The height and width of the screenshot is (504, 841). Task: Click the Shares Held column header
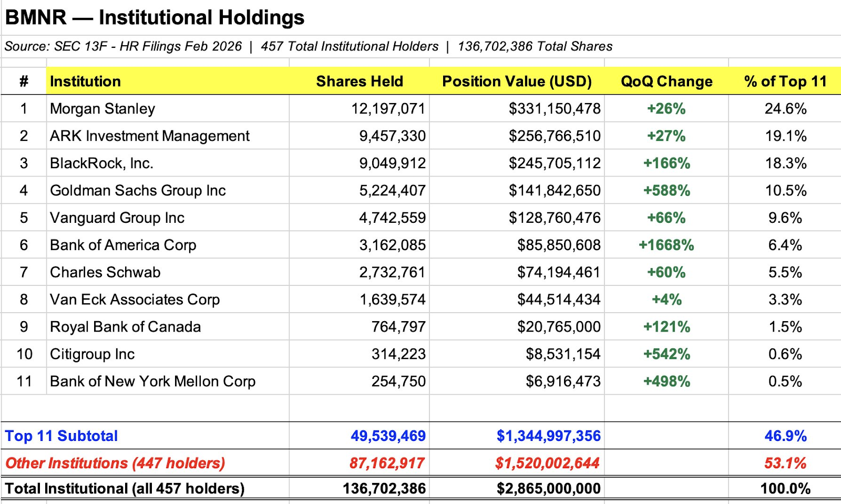click(x=360, y=81)
